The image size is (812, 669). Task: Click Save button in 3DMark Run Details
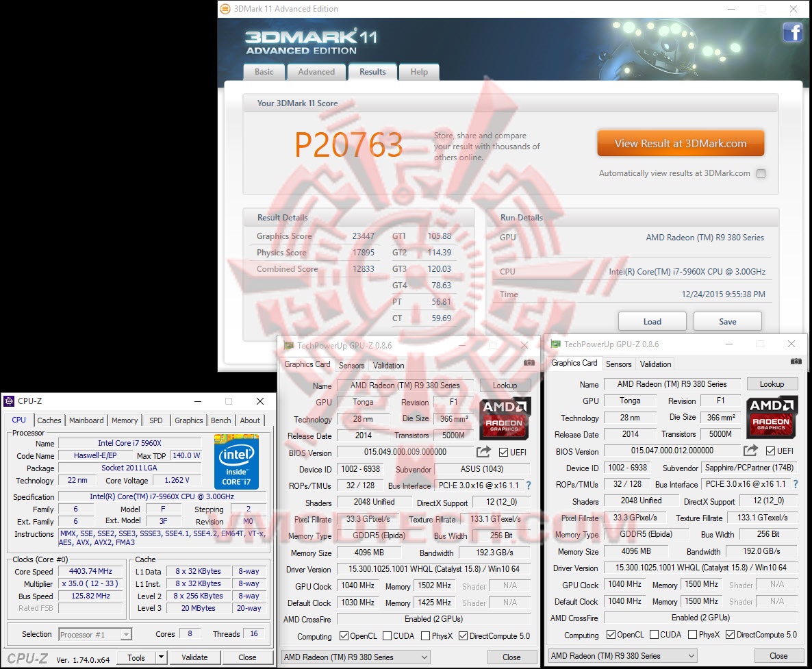728,322
